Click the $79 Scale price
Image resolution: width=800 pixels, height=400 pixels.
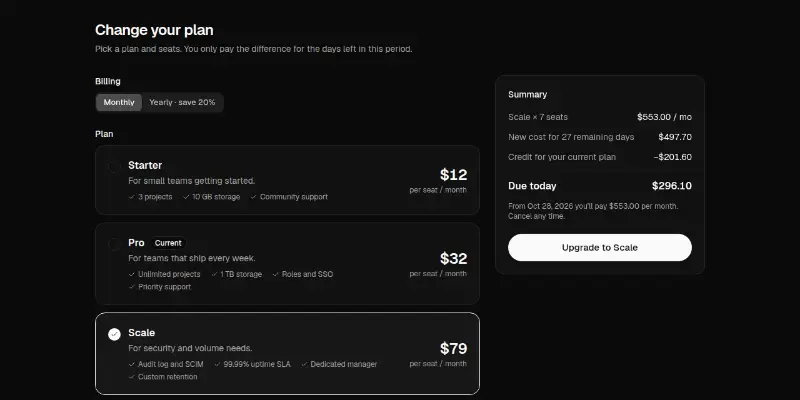click(x=453, y=348)
